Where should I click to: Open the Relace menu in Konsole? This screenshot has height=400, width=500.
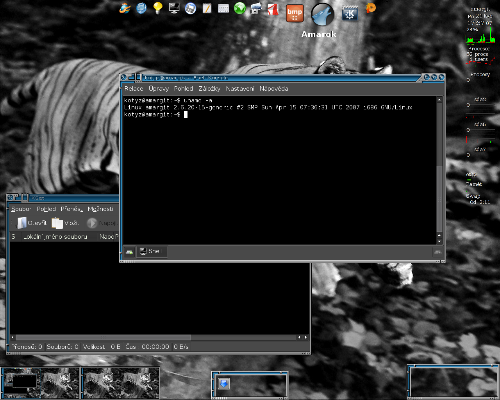134,89
